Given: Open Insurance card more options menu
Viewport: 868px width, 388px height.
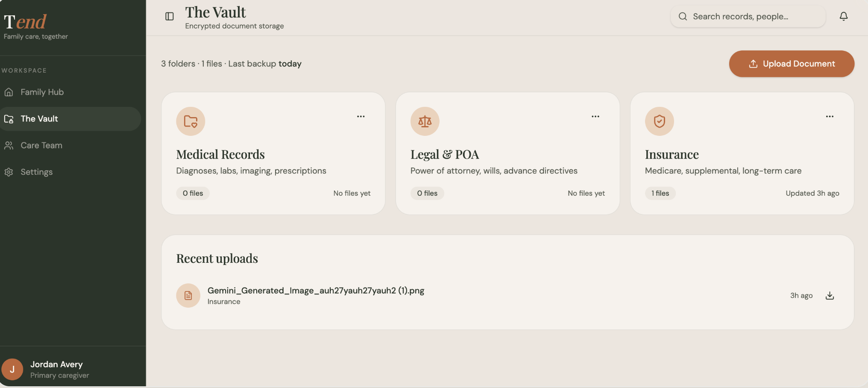Looking at the screenshot, I should 830,116.
